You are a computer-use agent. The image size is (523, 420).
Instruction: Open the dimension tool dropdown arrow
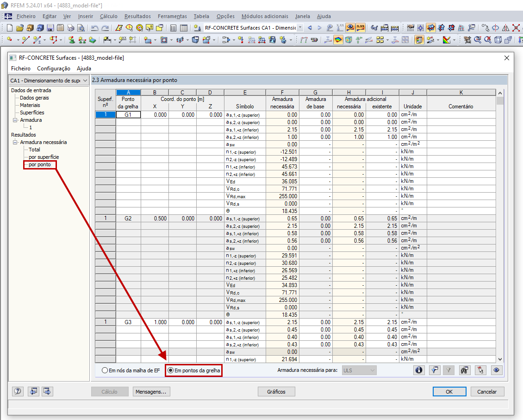[x=115, y=40]
